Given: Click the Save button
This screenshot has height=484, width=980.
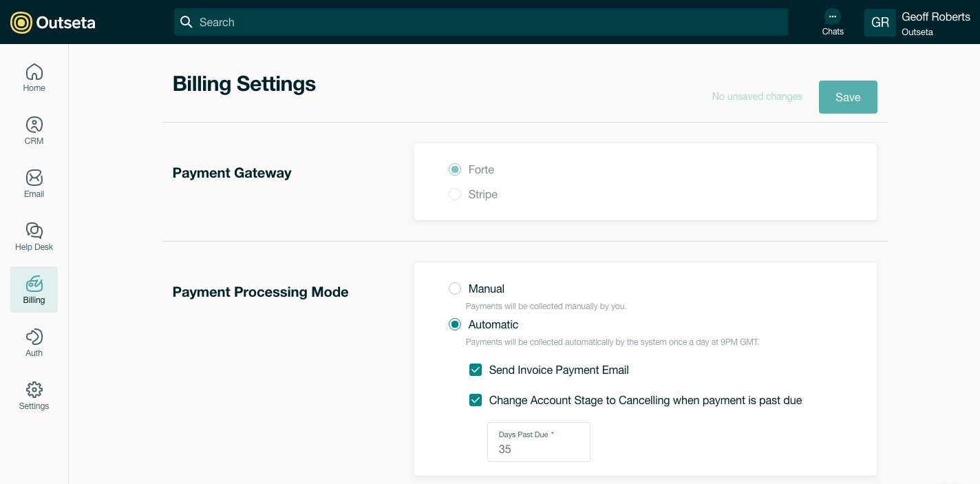Looking at the screenshot, I should [x=848, y=97].
